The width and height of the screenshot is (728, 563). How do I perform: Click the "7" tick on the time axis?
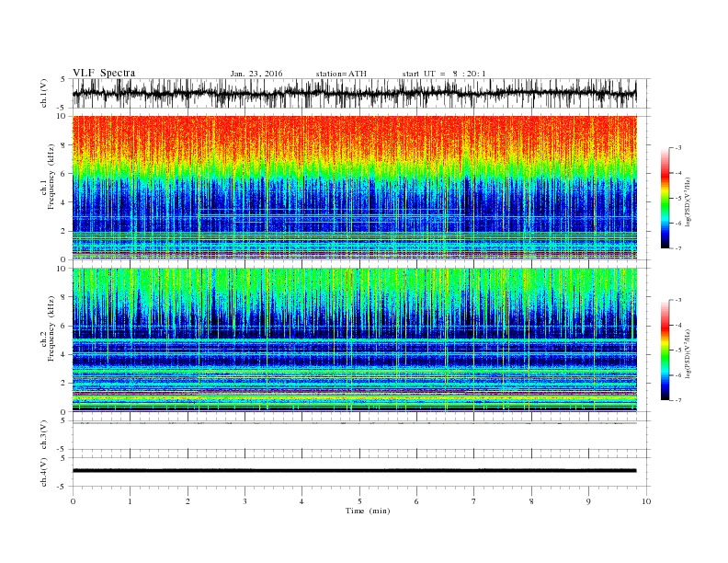473,501
